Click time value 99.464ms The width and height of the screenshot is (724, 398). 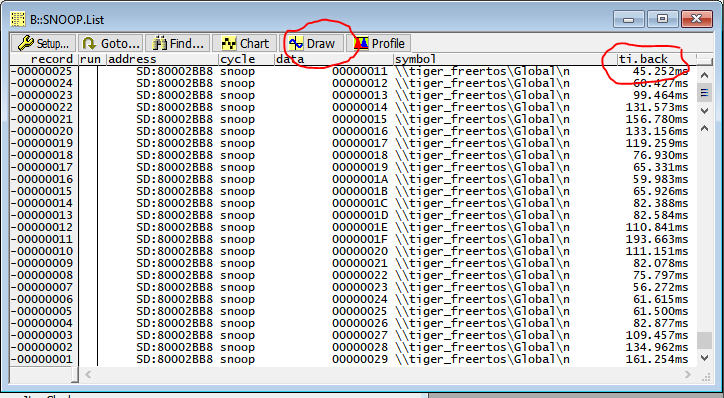coord(660,95)
